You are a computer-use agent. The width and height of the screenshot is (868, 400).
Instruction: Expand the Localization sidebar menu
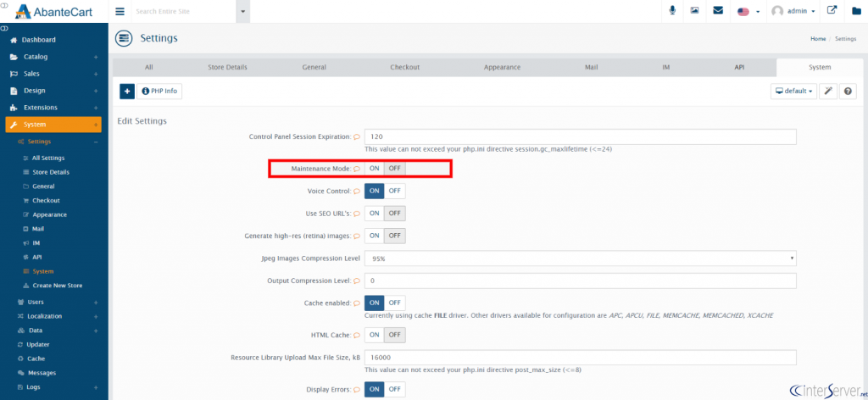pyautogui.click(x=58, y=316)
